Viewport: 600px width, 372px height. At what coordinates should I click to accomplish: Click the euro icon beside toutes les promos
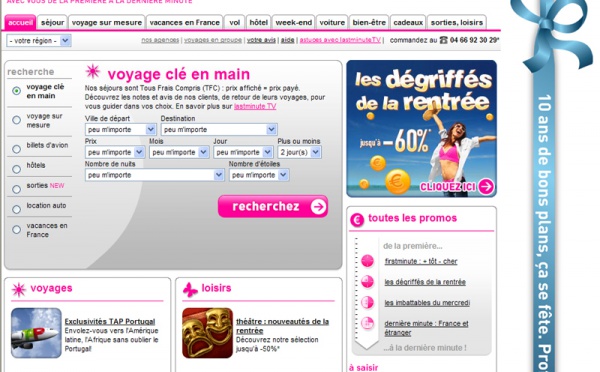point(357,220)
